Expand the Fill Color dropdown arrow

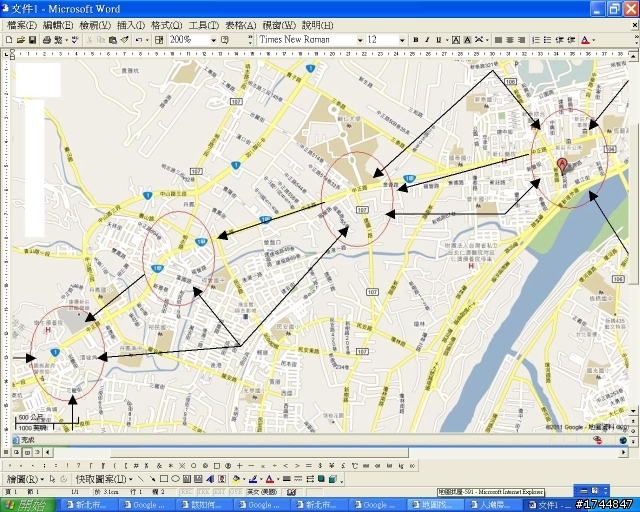click(244, 479)
